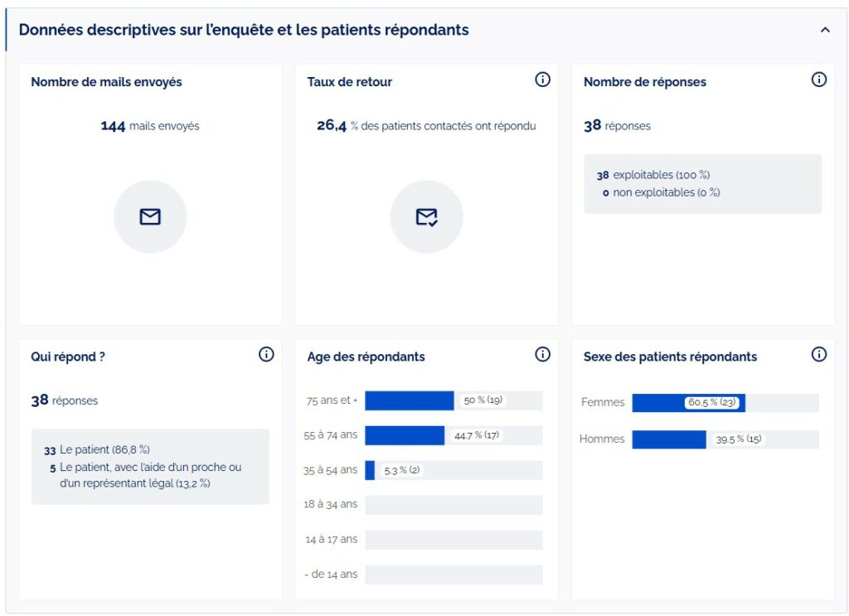Screen dimensions: 849x616
Task: Open info for Sexe des patients répondants
Action: [x=819, y=354]
